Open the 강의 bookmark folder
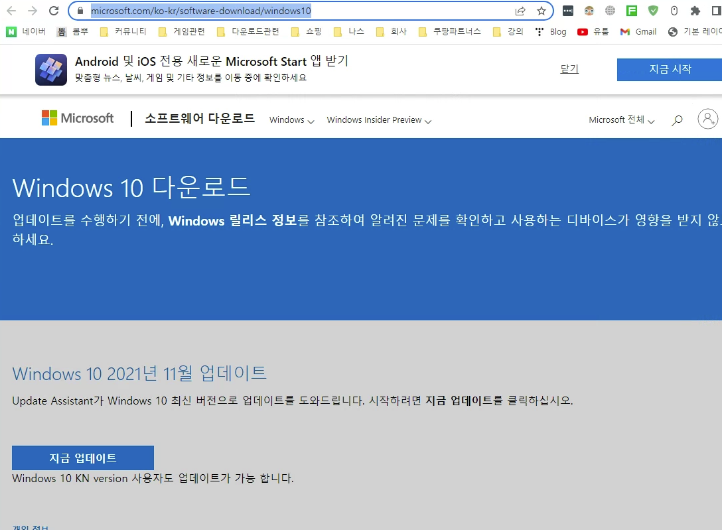 (508, 31)
